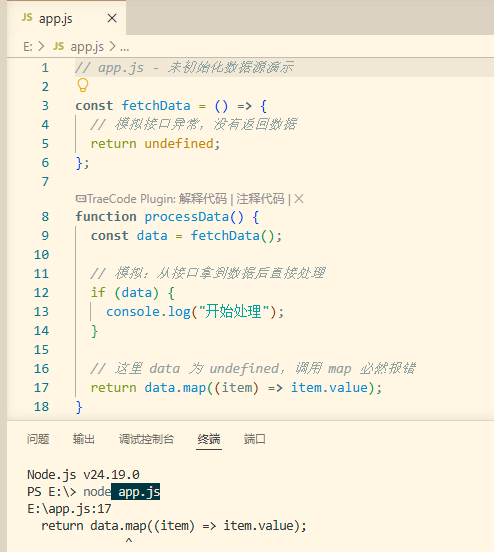Viewport: 494px width, 552px height.
Task: Click the comment on line 1
Action: pyautogui.click(x=185, y=68)
